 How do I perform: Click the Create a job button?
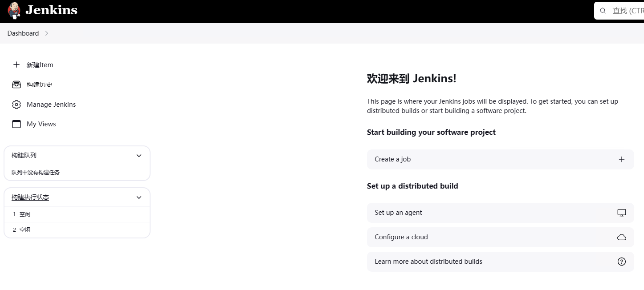click(x=500, y=159)
